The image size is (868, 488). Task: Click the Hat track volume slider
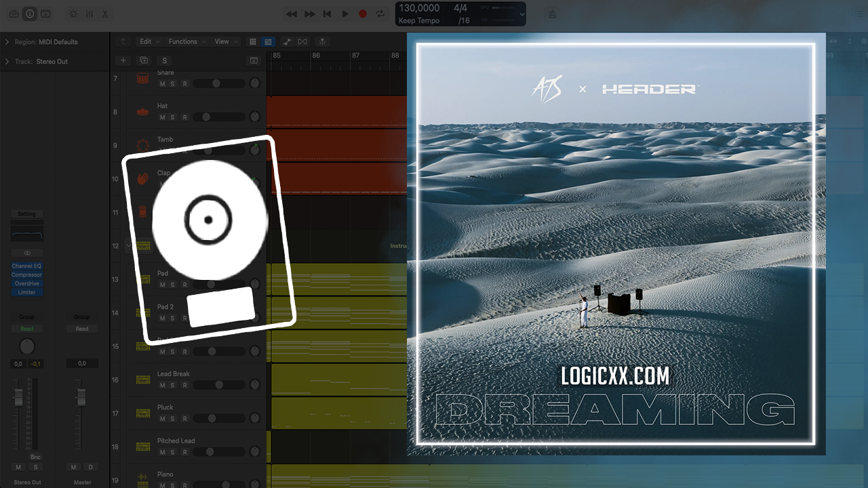(x=218, y=117)
